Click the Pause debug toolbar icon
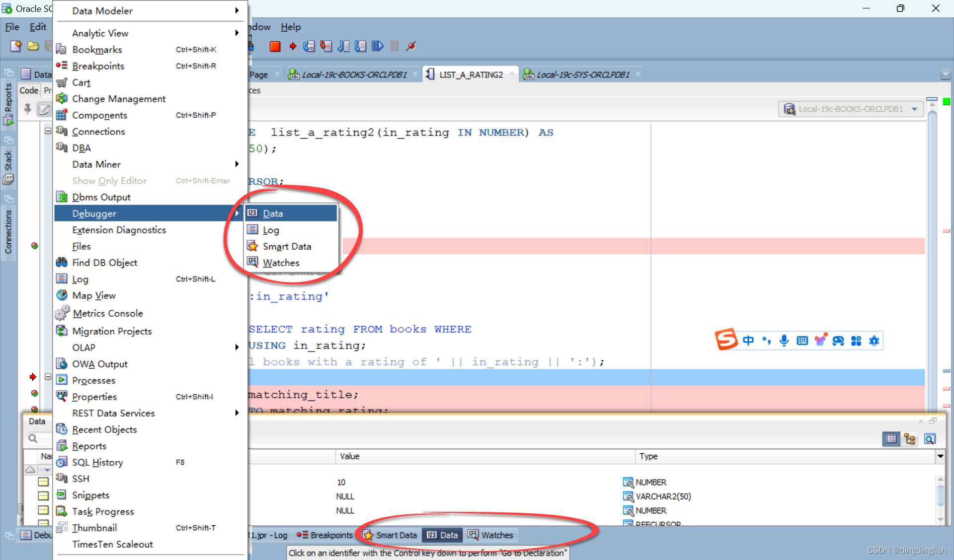 pos(394,46)
